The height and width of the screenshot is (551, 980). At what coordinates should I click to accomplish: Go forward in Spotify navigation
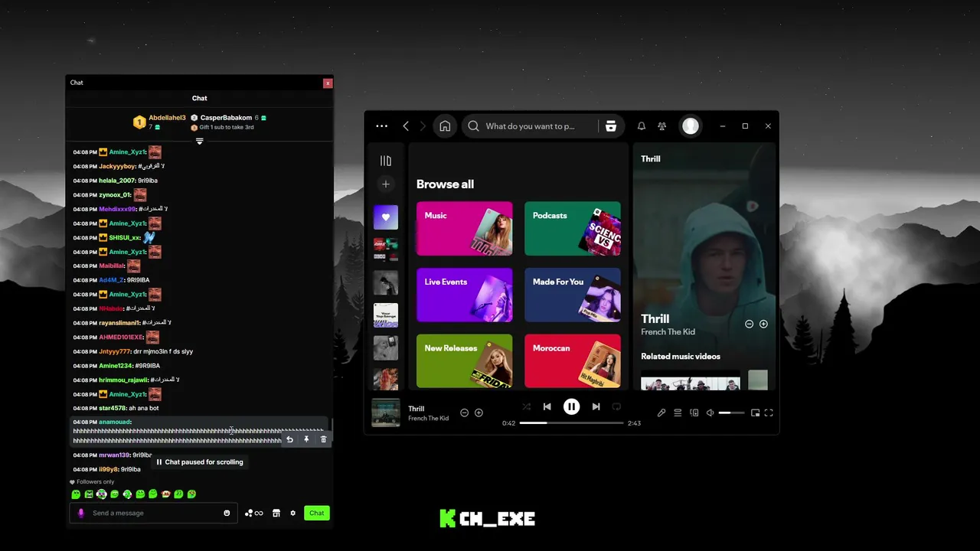423,126
